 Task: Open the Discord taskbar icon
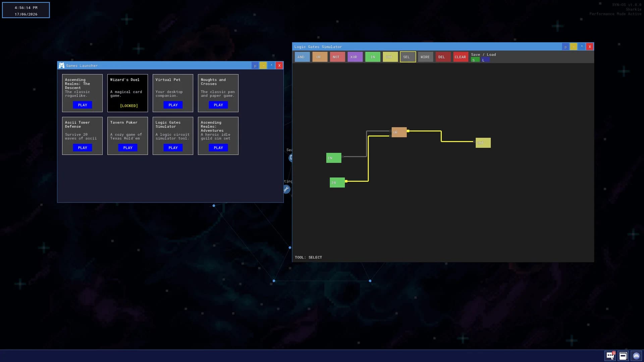click(636, 356)
